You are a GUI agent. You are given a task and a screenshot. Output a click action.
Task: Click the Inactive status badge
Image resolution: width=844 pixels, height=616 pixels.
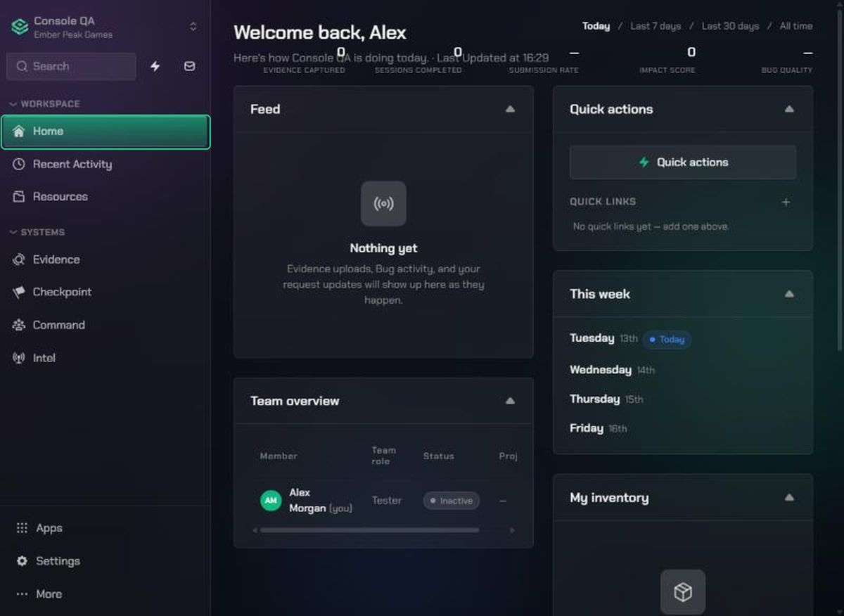pos(451,501)
